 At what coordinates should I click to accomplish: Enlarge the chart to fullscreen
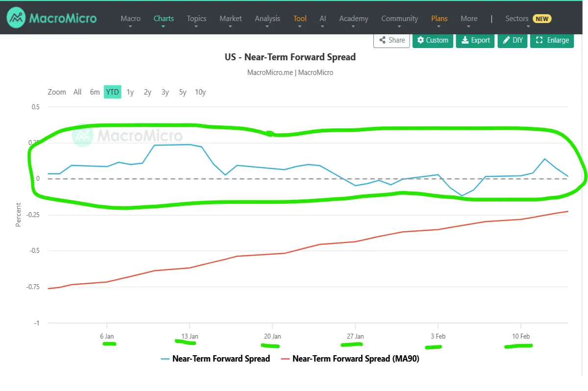552,40
